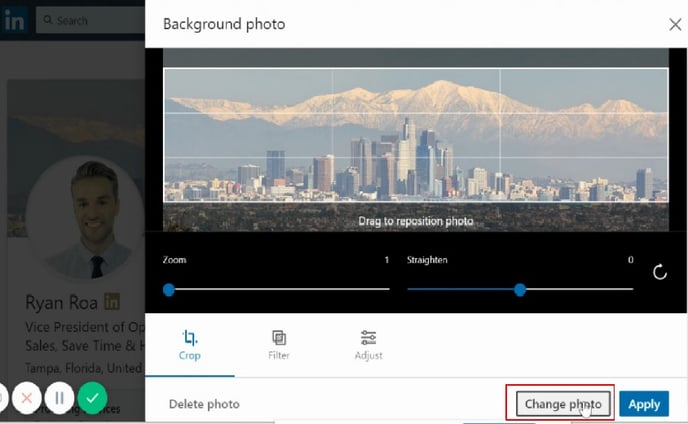Select the Crop tab
The image size is (688, 424).
(190, 345)
